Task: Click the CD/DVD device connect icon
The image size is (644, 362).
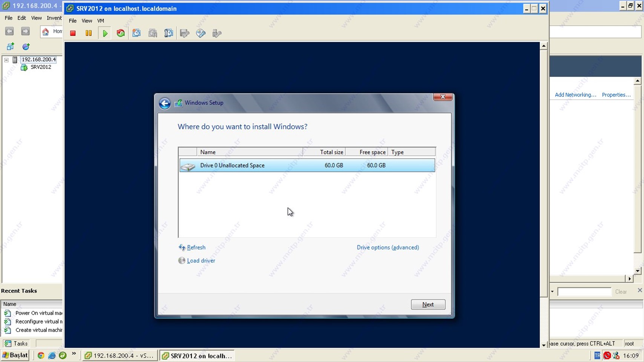Action: click(201, 33)
